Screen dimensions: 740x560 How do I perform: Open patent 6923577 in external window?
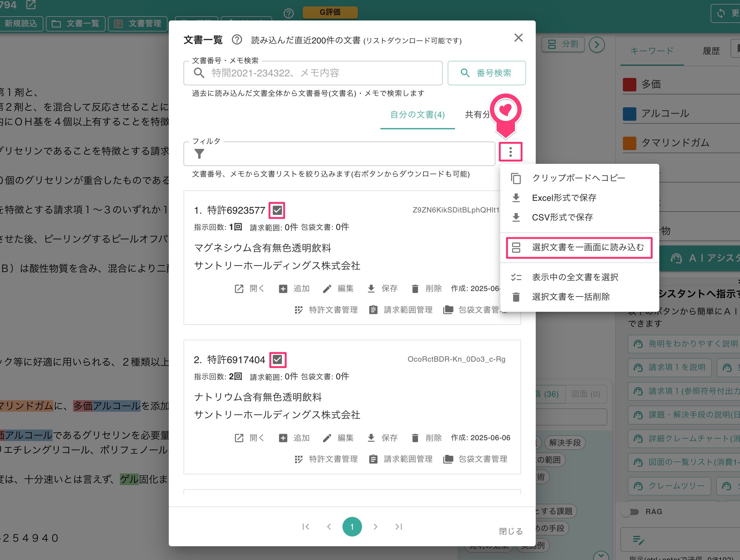239,288
